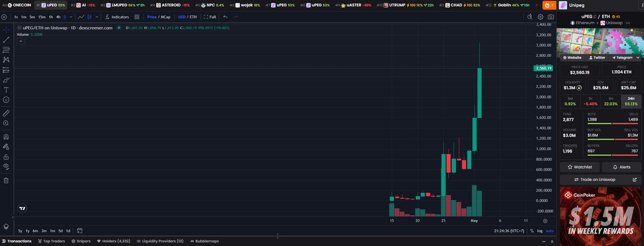Toggle auto scale on chart
This screenshot has height=246, width=644.
[x=550, y=231]
